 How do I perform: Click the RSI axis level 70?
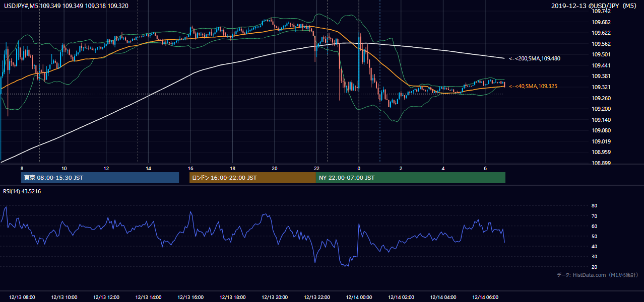coord(594,216)
